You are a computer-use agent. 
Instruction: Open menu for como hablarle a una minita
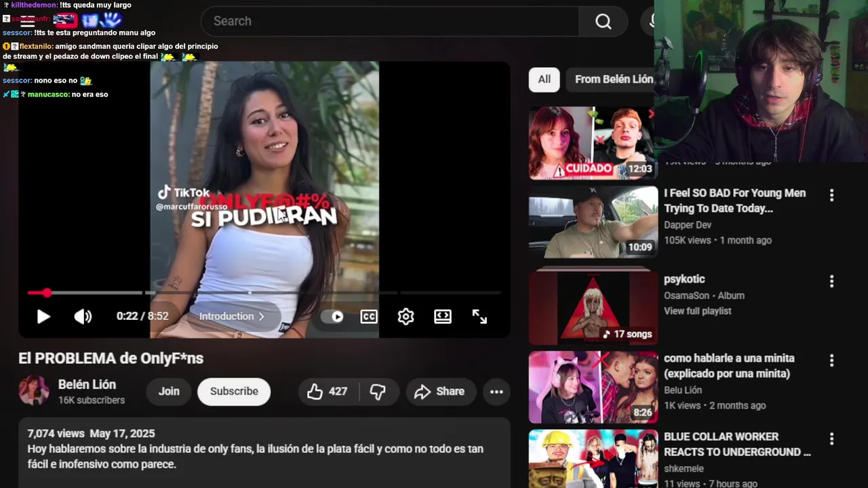click(831, 361)
